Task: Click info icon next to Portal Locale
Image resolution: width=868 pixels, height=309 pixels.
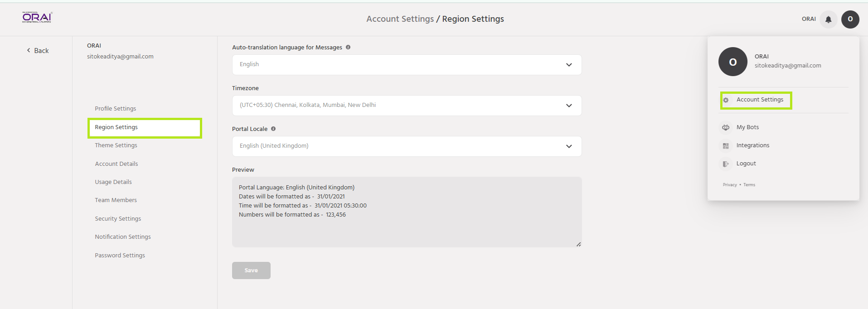Action: click(273, 129)
